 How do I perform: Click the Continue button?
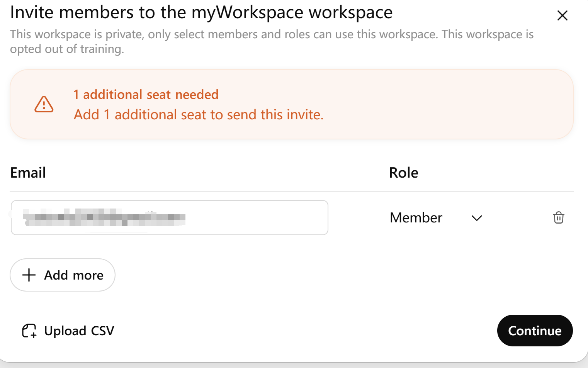535,331
